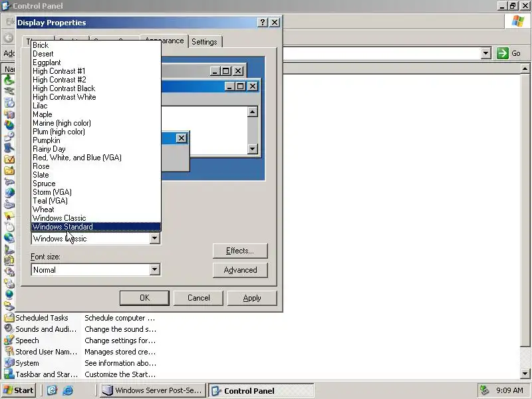Select High Contrast #1 scheme

[x=96, y=71]
